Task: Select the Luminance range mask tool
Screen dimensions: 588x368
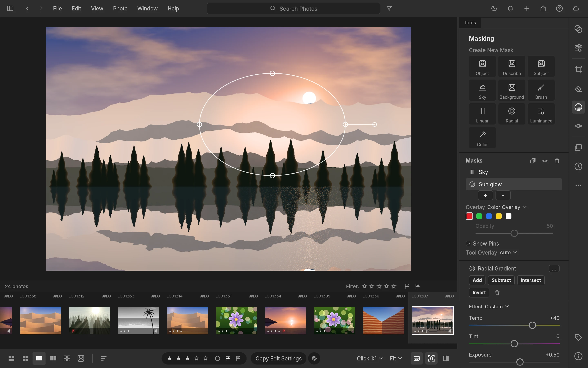Action: click(x=541, y=114)
